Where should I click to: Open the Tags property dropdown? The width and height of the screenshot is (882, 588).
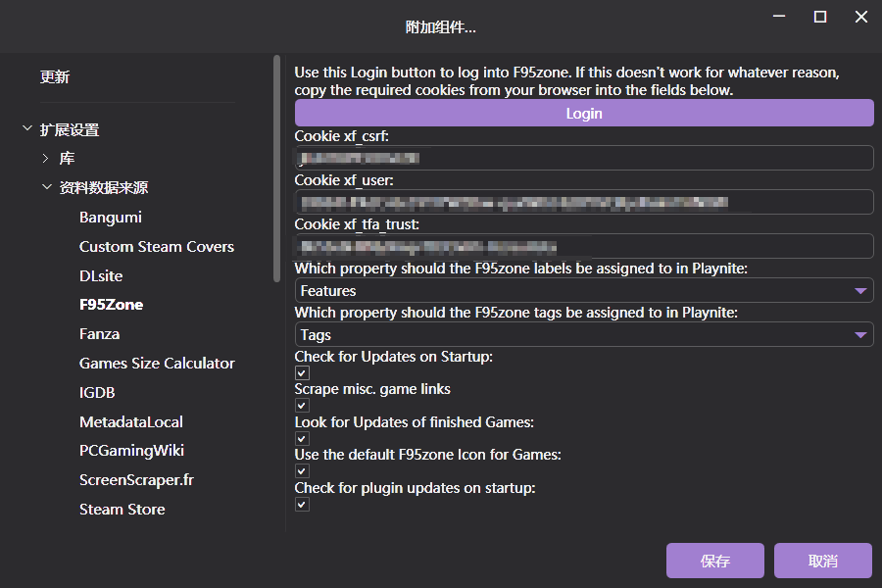coord(584,335)
